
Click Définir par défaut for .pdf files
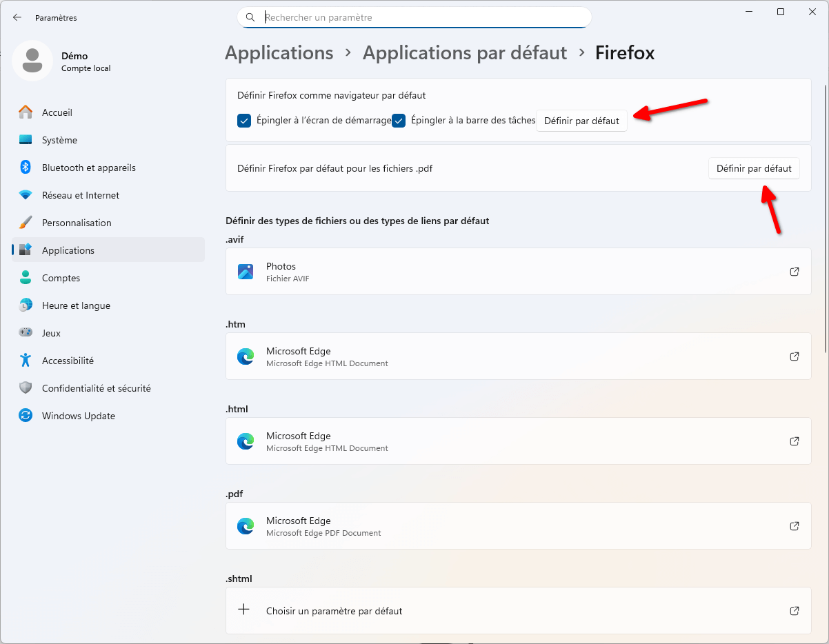point(754,168)
